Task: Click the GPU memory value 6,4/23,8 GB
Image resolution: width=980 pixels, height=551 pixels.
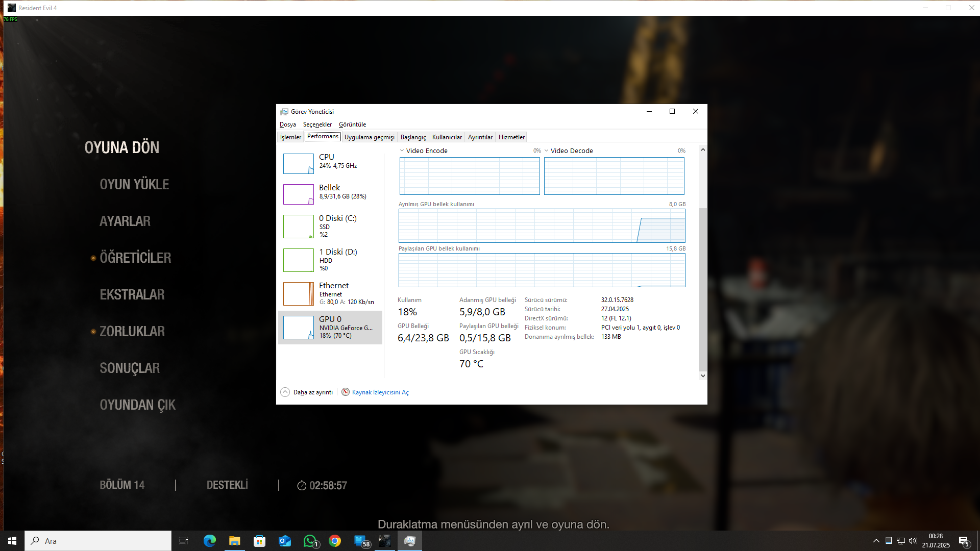Action: pos(423,338)
